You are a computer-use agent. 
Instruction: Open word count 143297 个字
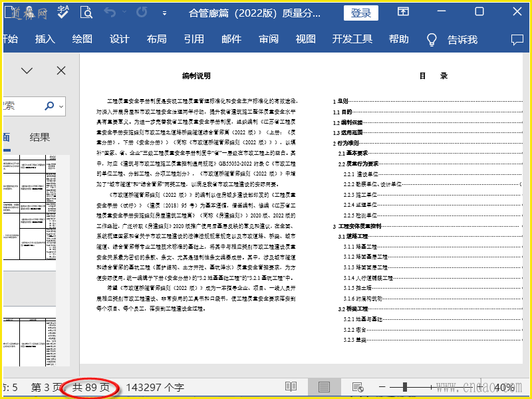pos(155,387)
